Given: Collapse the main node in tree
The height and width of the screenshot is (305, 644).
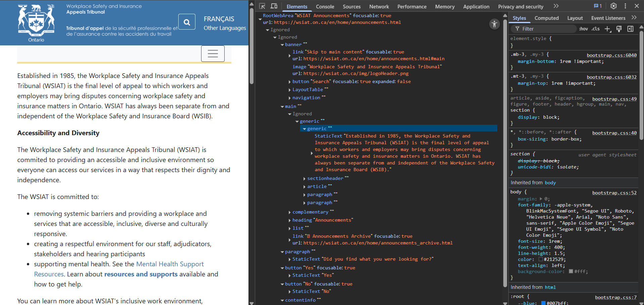Looking at the screenshot, I should pyautogui.click(x=282, y=106).
